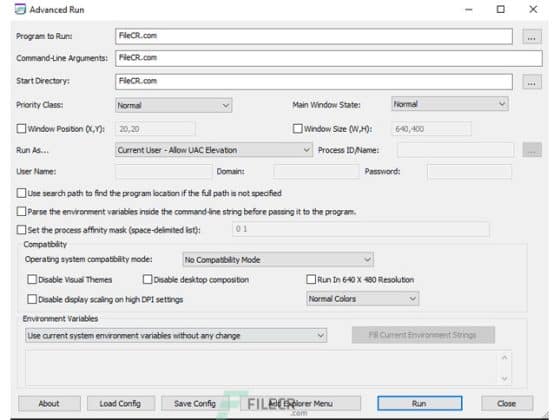The image size is (560, 420).
Task: Open the Priority Class dropdown
Action: coord(174,105)
